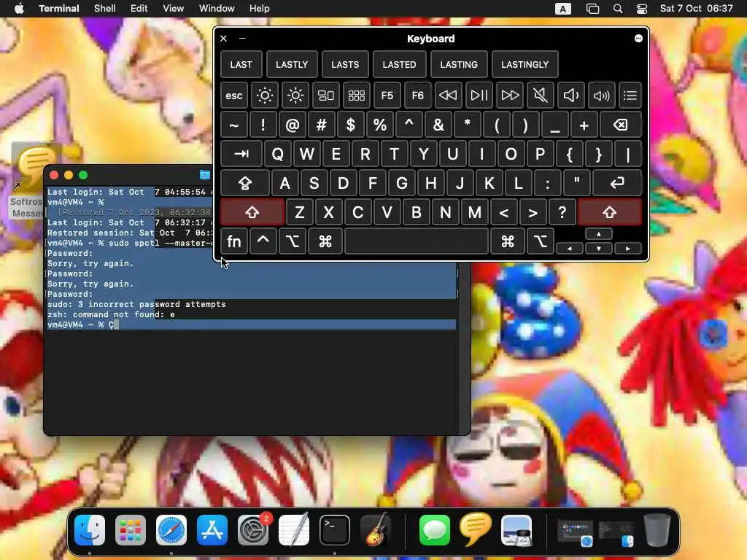Choose the LASTINGLY word suggestion
Viewport: 747px width, 560px height.
pos(525,64)
